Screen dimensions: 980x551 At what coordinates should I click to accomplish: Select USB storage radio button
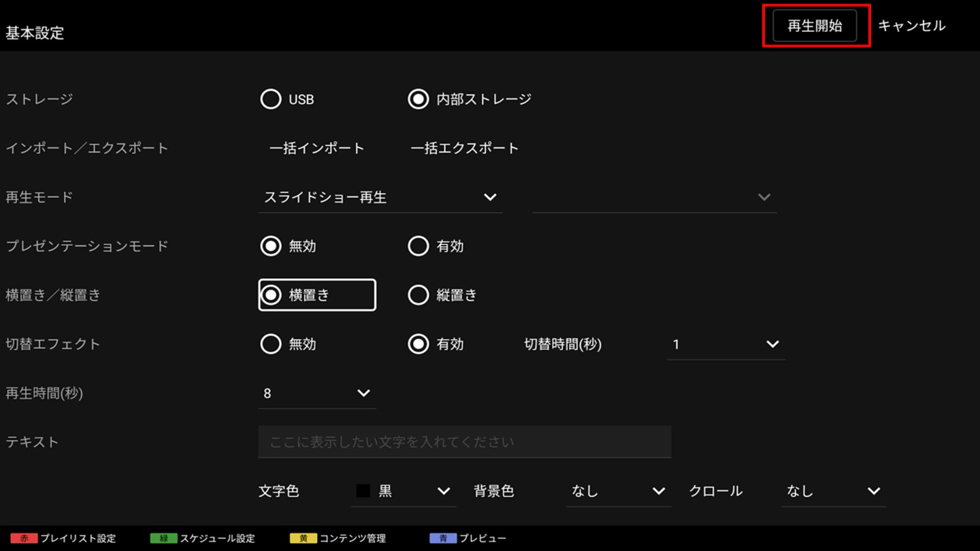tap(271, 99)
